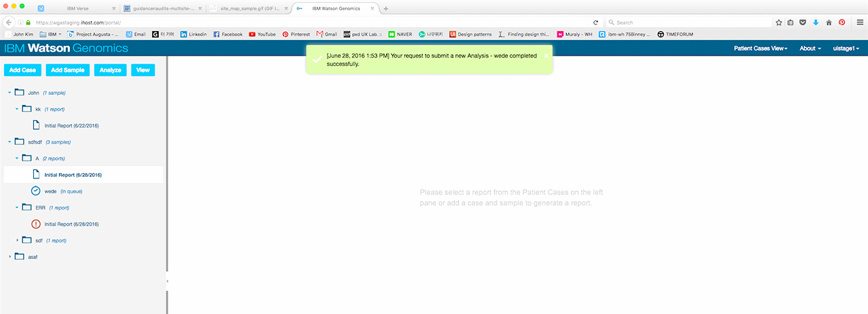This screenshot has height=314, width=868.
Task: Open the uistage1 user menu
Action: click(846, 49)
